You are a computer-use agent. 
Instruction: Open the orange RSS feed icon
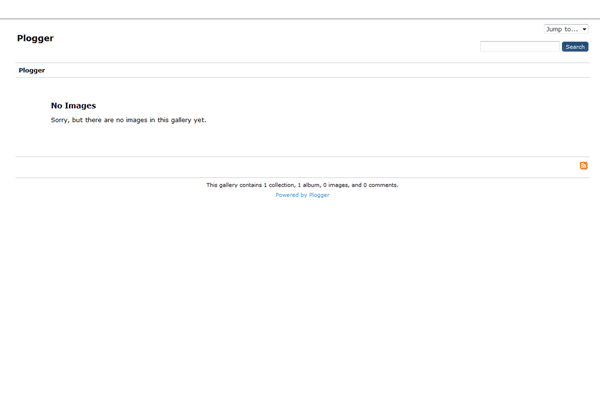tap(584, 165)
